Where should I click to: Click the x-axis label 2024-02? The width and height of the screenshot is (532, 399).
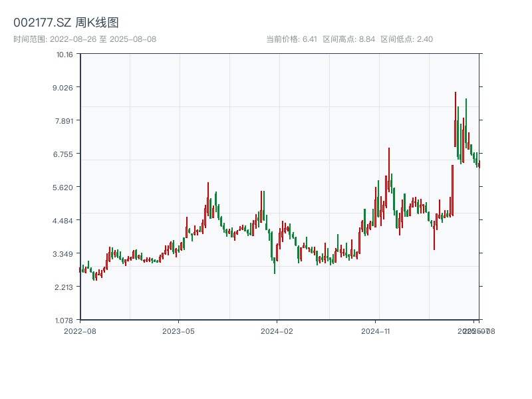(x=277, y=331)
